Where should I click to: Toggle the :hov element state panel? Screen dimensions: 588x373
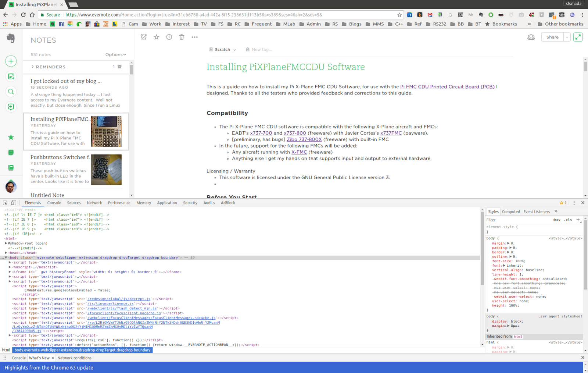pos(556,220)
